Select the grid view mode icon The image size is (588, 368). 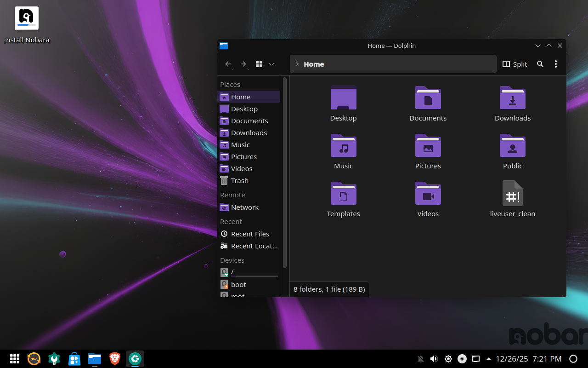tap(259, 64)
